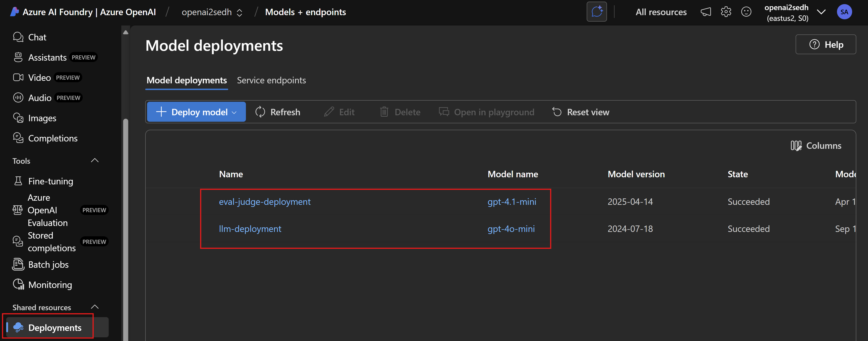The image size is (868, 341).
Task: Click the Delete toolbar button
Action: 400,112
